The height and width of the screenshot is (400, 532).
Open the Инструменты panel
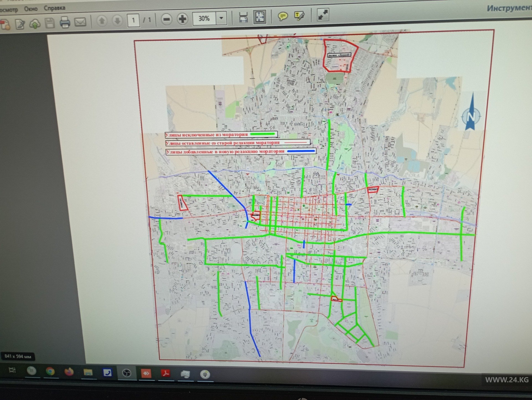[x=509, y=8]
